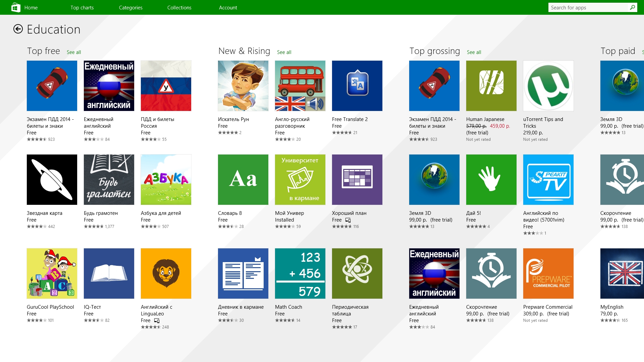Open the Prepware Commercial Pilot icon
This screenshot has height=362, width=644.
548,274
